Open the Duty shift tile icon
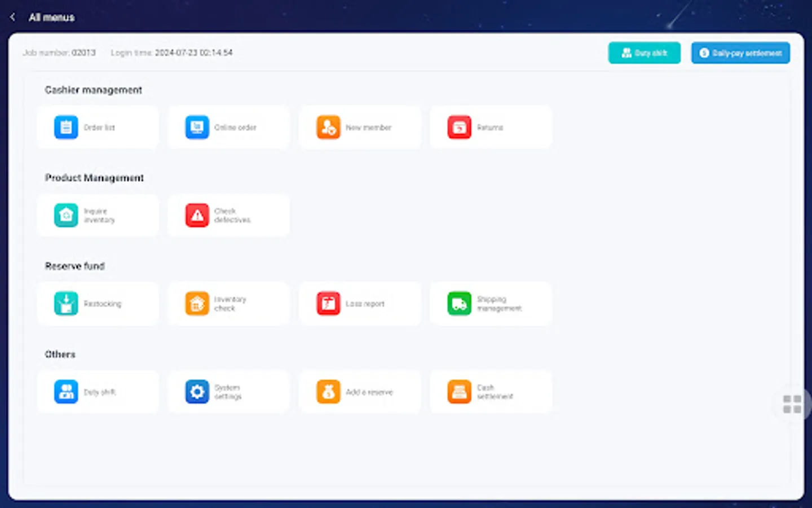Screen dimensions: 812x508 (x=66, y=392)
